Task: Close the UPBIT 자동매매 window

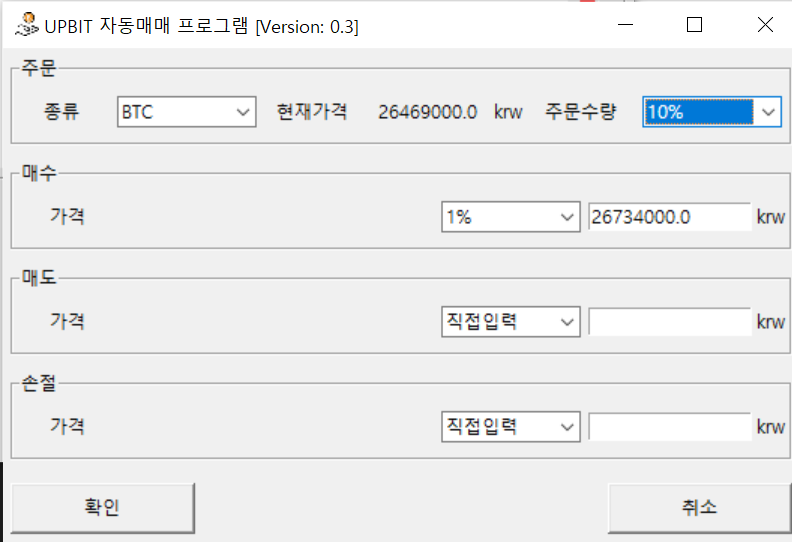Action: [x=765, y=24]
